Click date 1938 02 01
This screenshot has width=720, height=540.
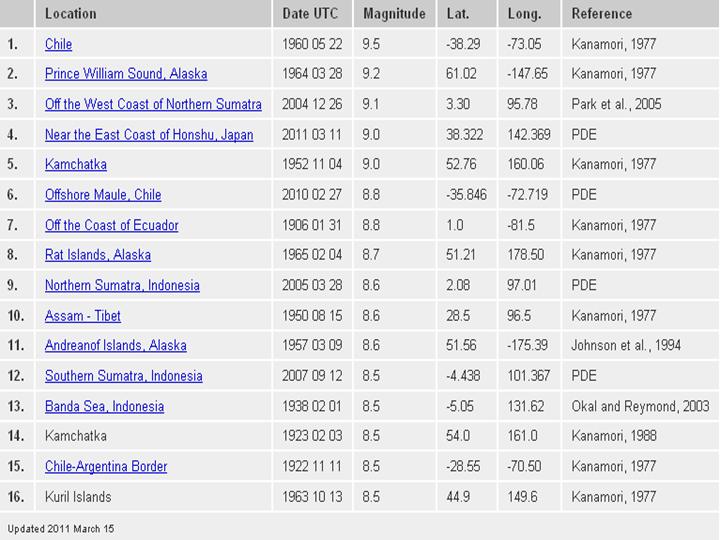pos(312,406)
